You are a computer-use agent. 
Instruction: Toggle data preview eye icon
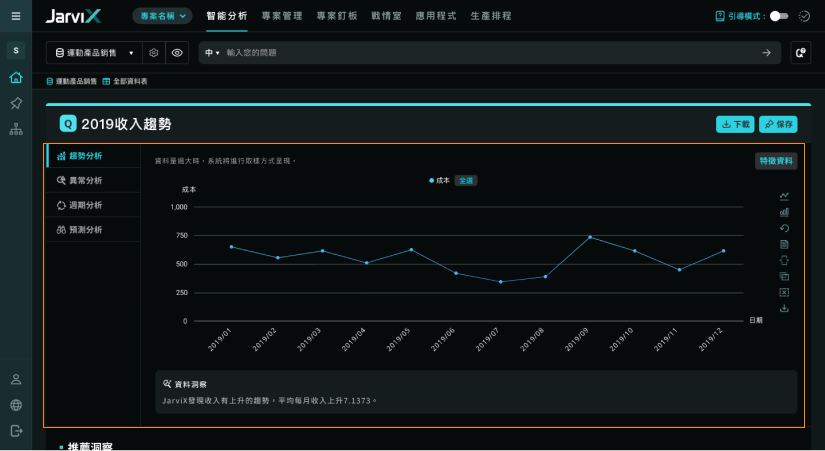[177, 53]
